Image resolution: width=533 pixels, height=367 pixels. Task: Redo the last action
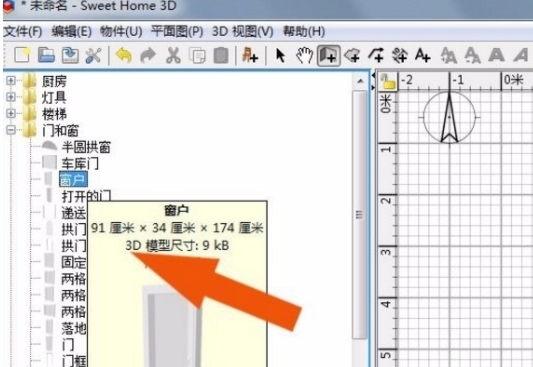148,55
